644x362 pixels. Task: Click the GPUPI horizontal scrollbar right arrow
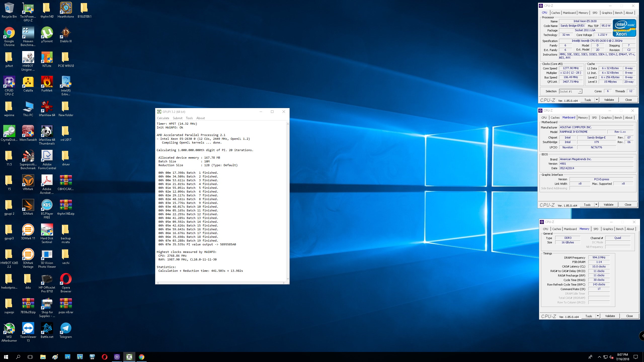[284, 283]
